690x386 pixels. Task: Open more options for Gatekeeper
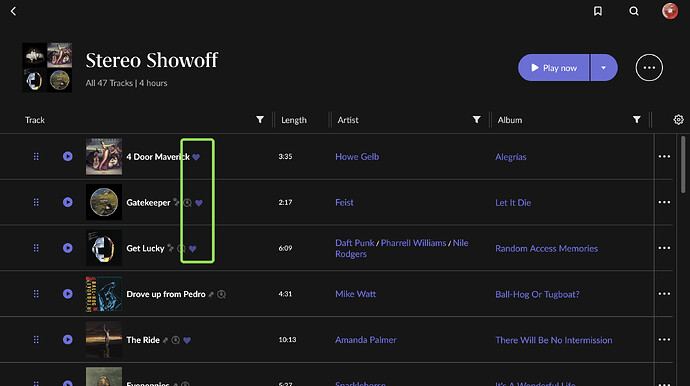664,202
